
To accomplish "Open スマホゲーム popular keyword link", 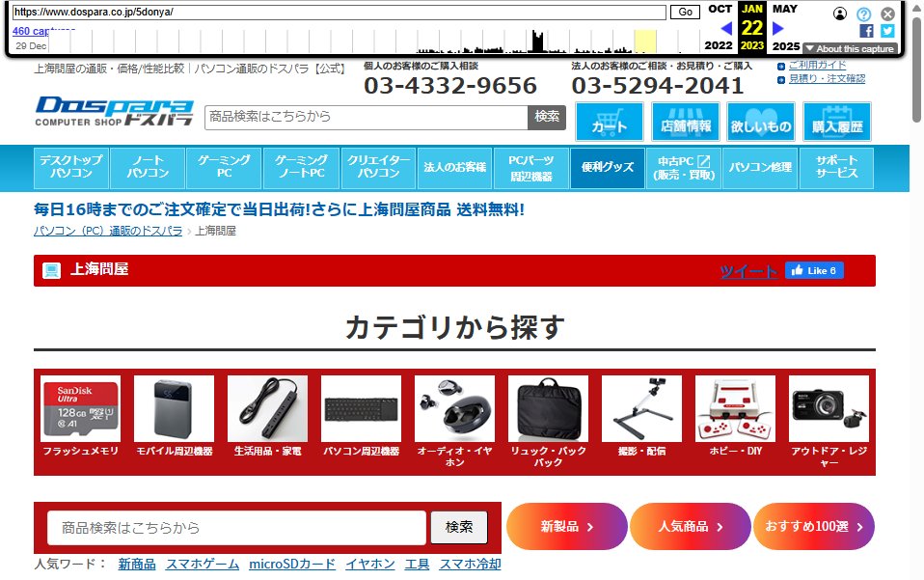I will 203,565.
